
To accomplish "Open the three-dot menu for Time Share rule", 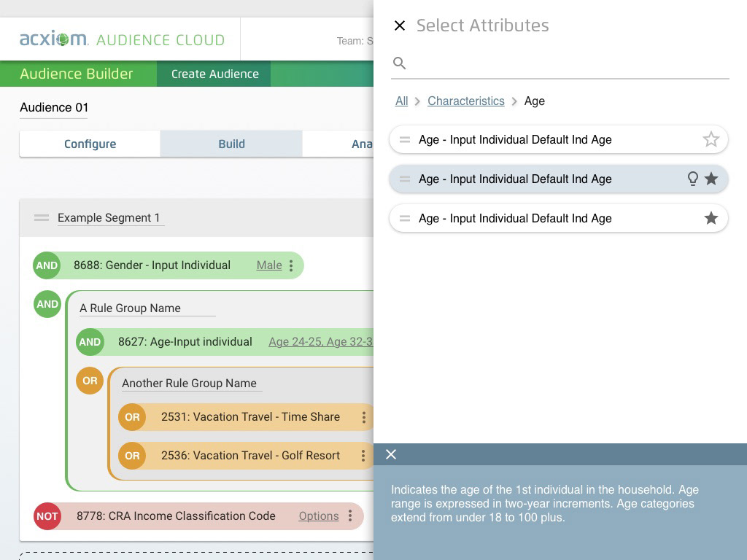I will (363, 417).
